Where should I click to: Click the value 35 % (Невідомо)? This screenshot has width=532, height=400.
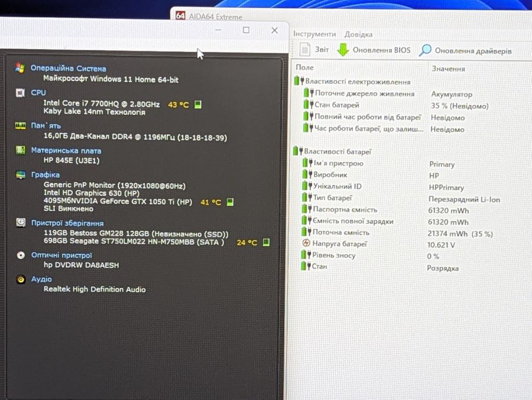(460, 106)
